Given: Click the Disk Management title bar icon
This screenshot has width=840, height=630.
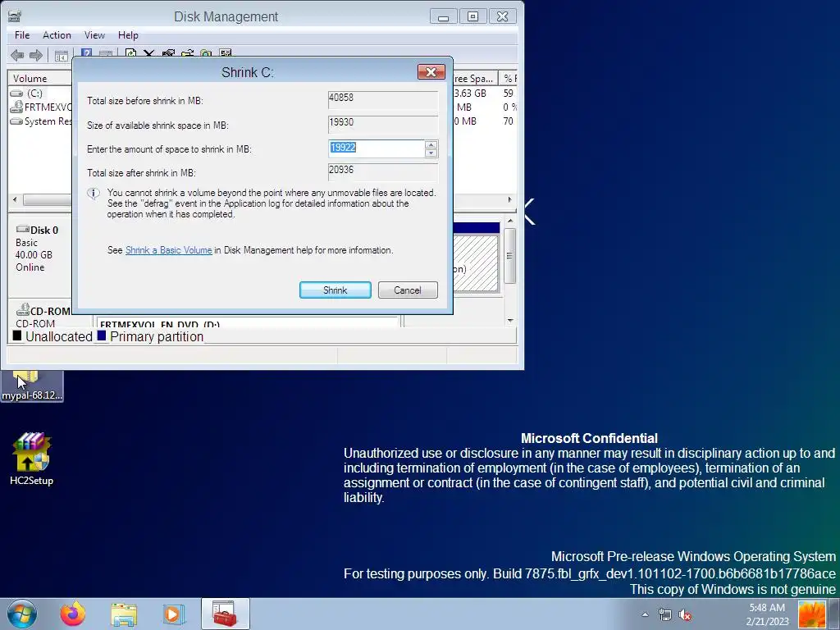Looking at the screenshot, I should [15, 16].
